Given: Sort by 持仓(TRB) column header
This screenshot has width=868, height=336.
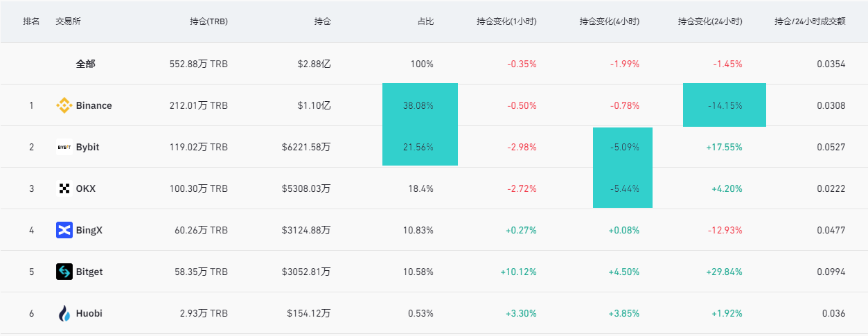Looking at the screenshot, I should pos(209,21).
